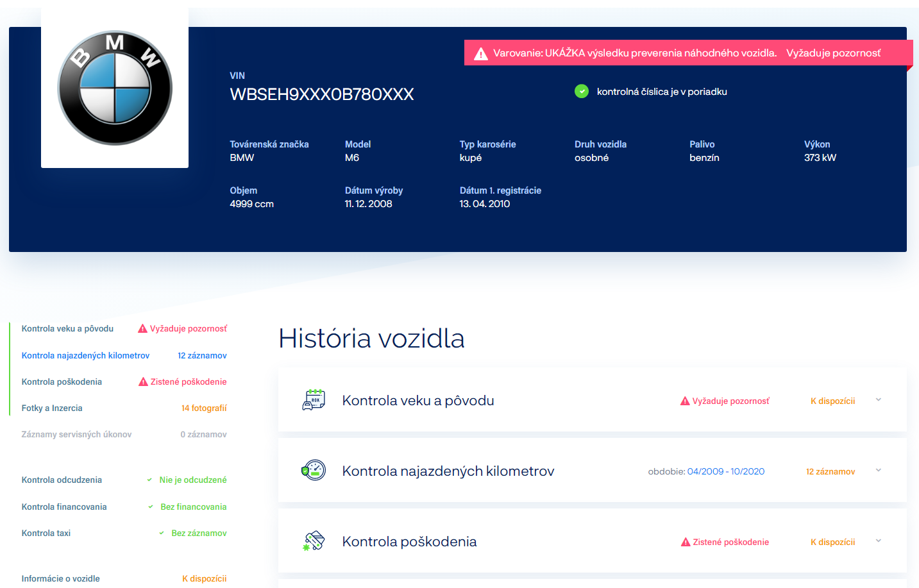The image size is (919, 588).
Task: Go to 'Kontrola financovania' sidebar item
Action: [64, 507]
